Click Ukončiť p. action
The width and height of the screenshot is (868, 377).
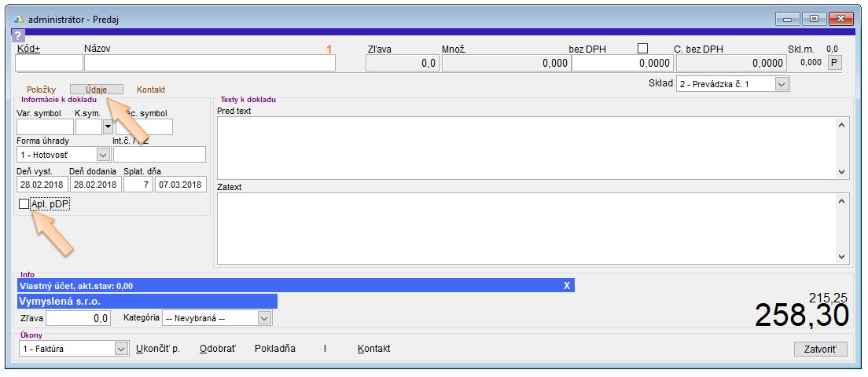coord(158,348)
